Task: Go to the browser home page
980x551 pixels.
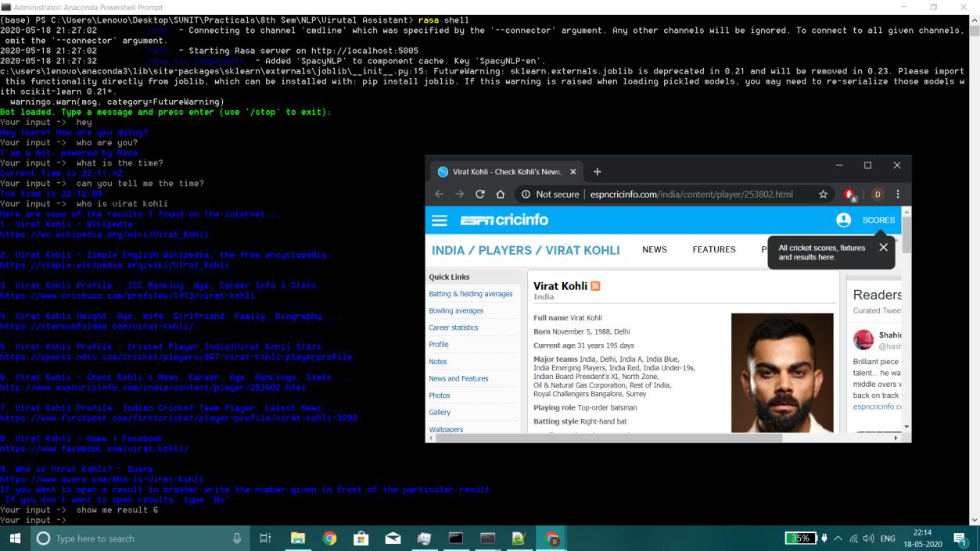Action: tap(501, 195)
